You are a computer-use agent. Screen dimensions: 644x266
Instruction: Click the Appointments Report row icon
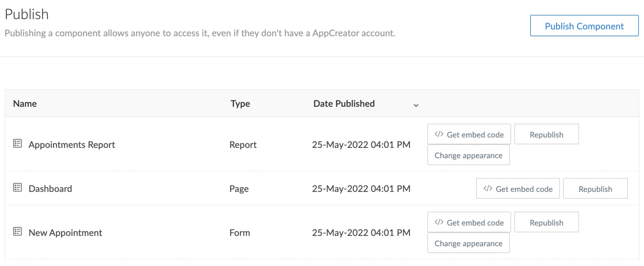pos(17,144)
